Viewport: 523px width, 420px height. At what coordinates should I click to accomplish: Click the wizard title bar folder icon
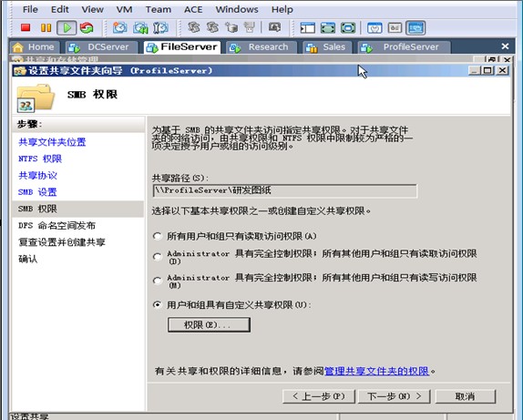pyautogui.click(x=20, y=71)
